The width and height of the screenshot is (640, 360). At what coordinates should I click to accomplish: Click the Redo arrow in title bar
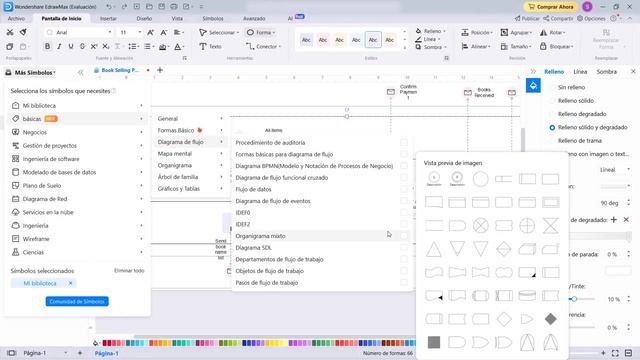pos(124,7)
